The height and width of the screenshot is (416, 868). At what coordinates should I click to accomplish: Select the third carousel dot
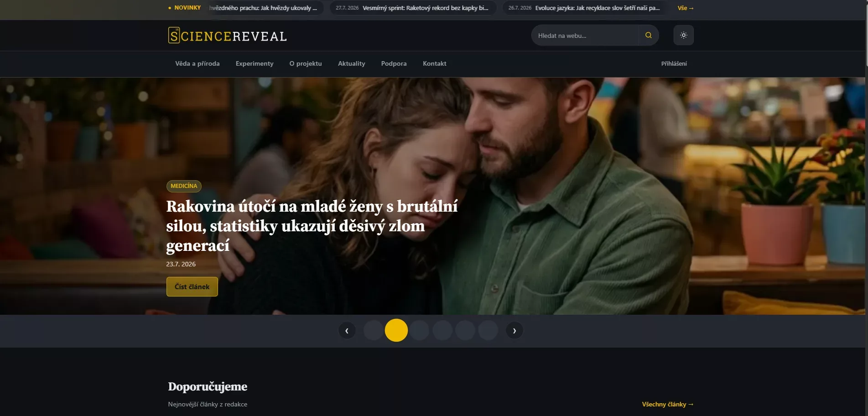click(419, 330)
